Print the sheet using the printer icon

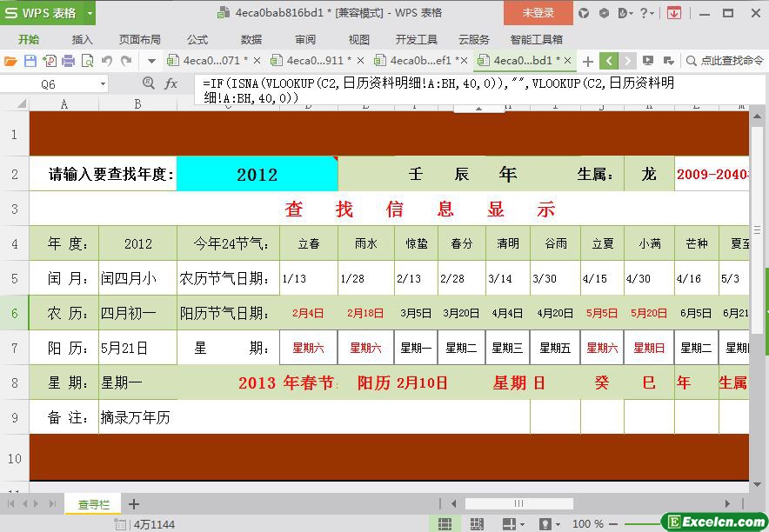click(69, 61)
